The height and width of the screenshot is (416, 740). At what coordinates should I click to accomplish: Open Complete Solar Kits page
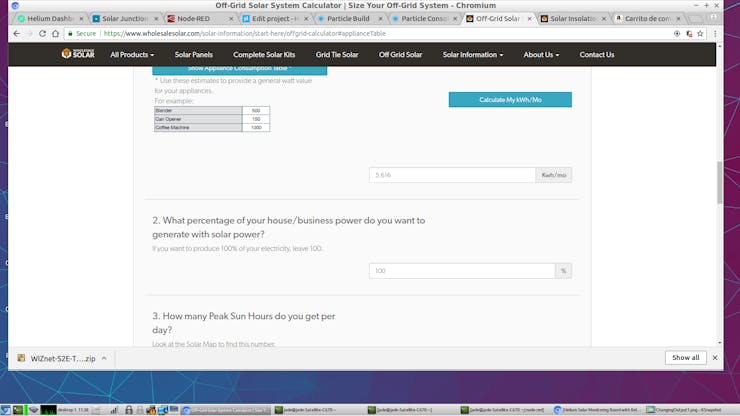pyautogui.click(x=264, y=55)
